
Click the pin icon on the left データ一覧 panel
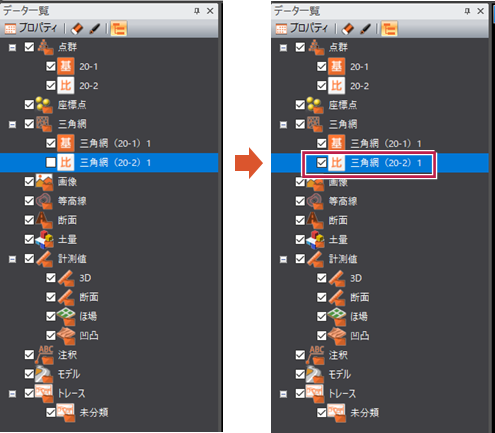tap(197, 11)
